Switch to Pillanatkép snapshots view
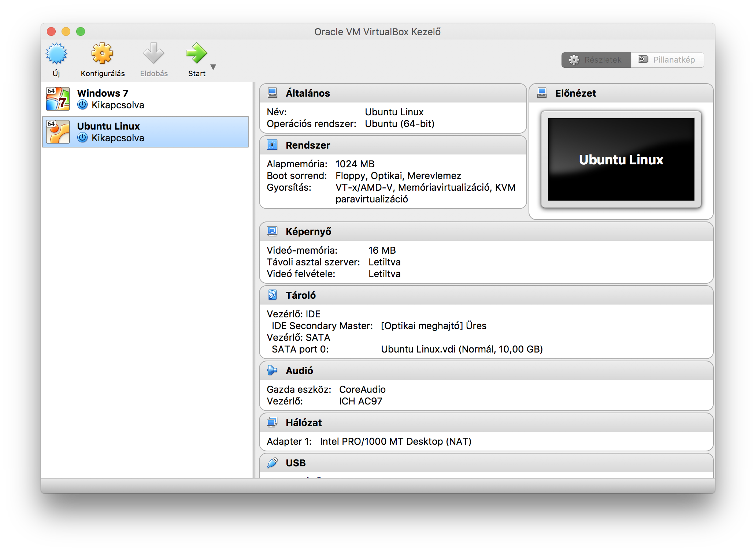The image size is (756, 552). tap(667, 60)
